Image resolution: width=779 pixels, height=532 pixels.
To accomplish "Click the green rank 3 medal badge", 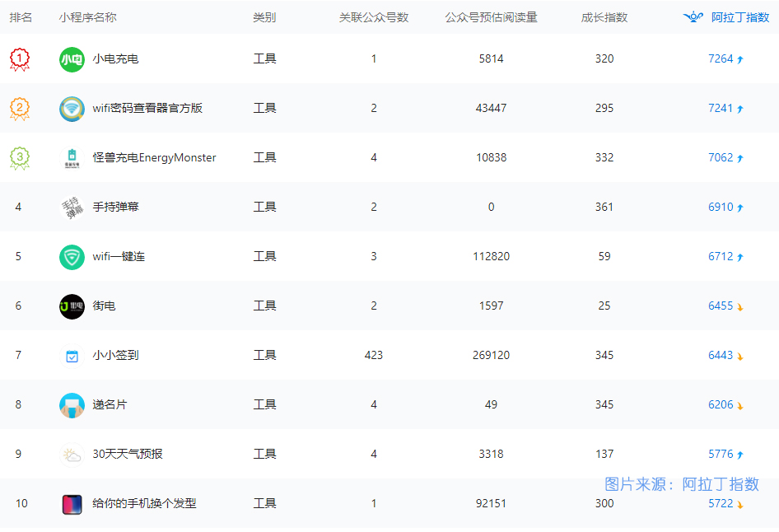I will coord(20,158).
